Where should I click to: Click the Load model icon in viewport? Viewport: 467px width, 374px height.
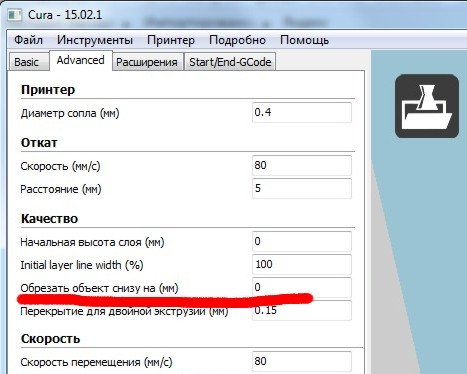coord(427,106)
